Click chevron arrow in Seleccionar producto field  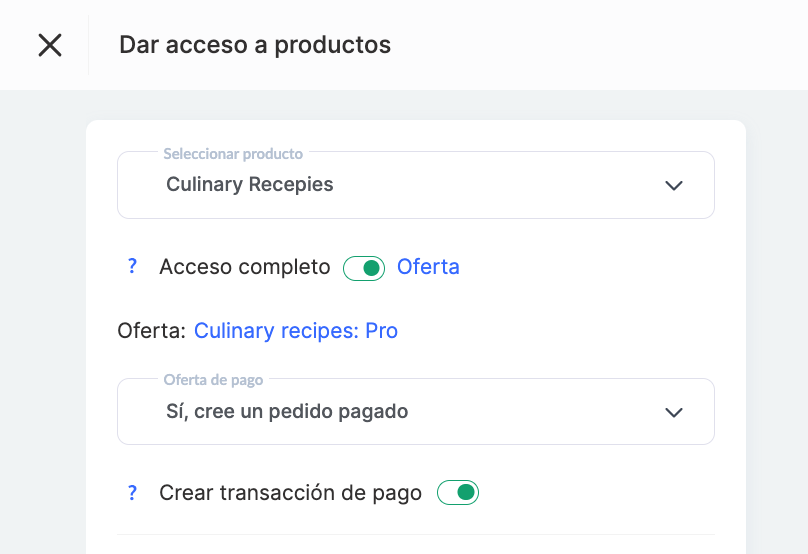click(674, 185)
